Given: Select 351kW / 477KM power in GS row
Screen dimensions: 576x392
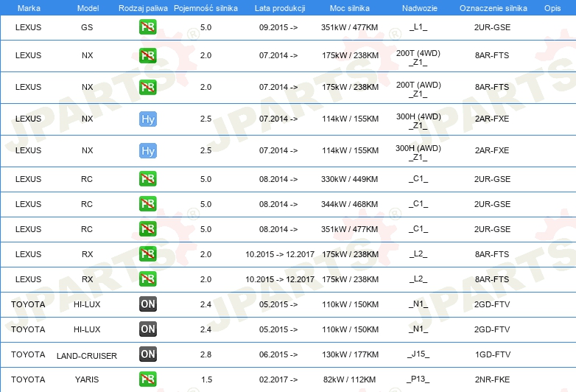Looking at the screenshot, I should [x=349, y=27].
